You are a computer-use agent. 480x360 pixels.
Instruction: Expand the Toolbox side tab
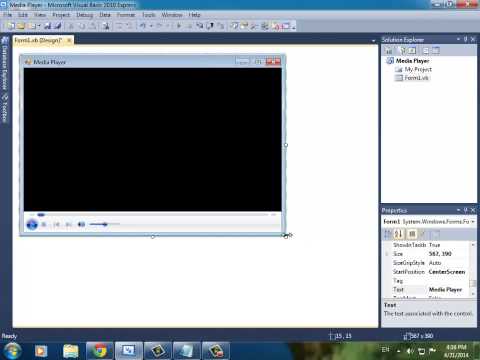point(5,109)
